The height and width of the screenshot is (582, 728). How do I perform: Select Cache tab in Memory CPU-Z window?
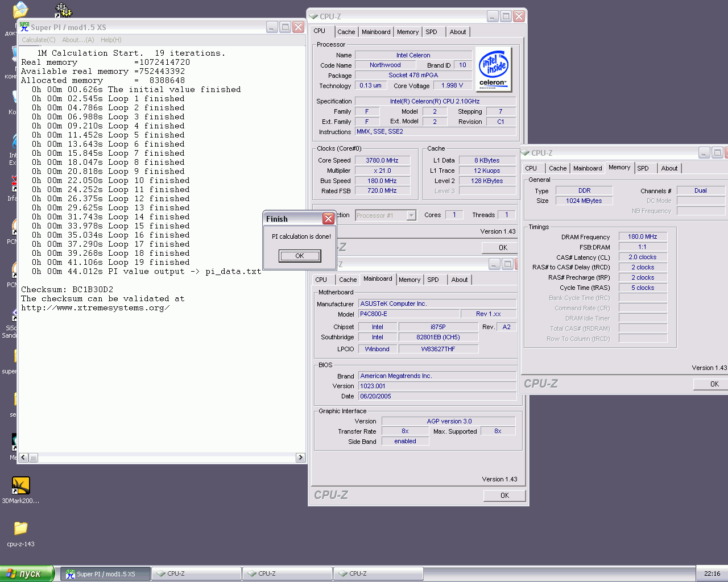click(x=558, y=168)
